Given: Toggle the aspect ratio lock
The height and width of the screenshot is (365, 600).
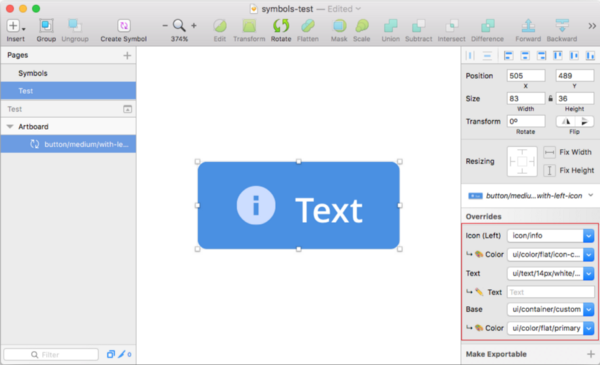Looking at the screenshot, I should tap(550, 98).
